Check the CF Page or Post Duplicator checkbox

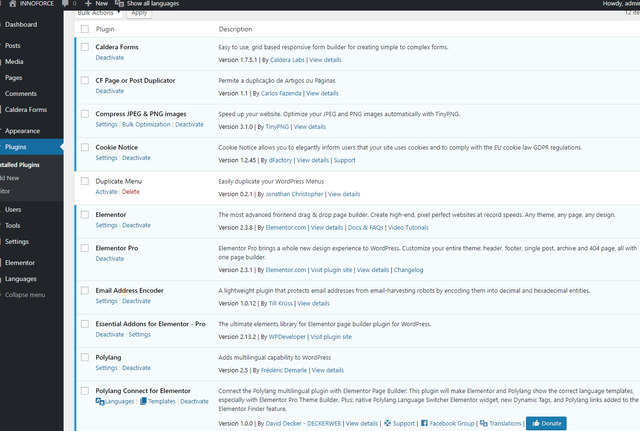coord(84,80)
